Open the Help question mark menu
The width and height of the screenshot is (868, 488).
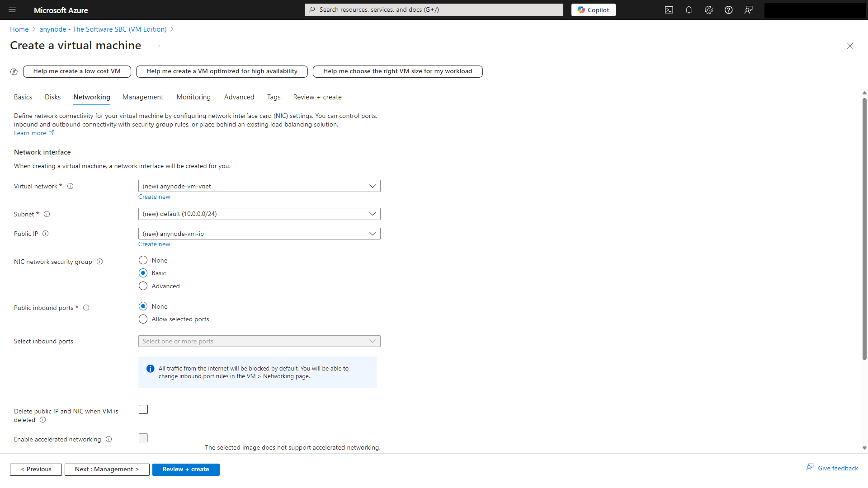click(x=729, y=10)
